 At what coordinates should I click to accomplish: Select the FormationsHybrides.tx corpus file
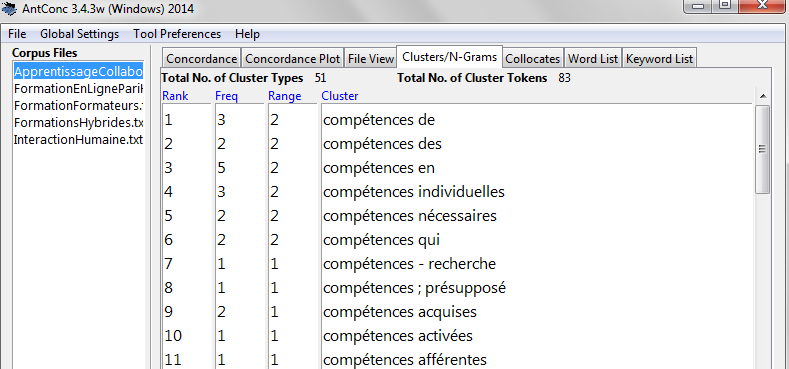(78, 122)
